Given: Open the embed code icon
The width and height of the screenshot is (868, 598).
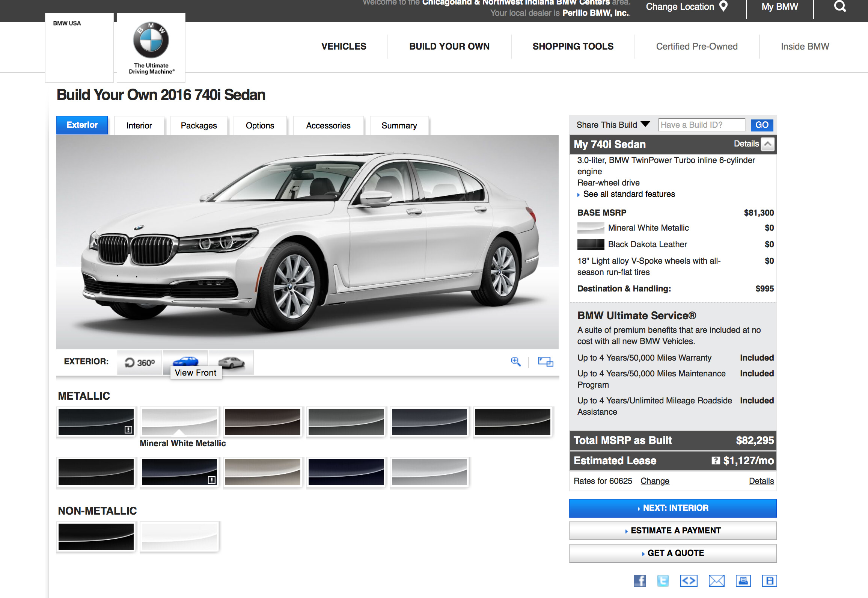Looking at the screenshot, I should [x=689, y=581].
